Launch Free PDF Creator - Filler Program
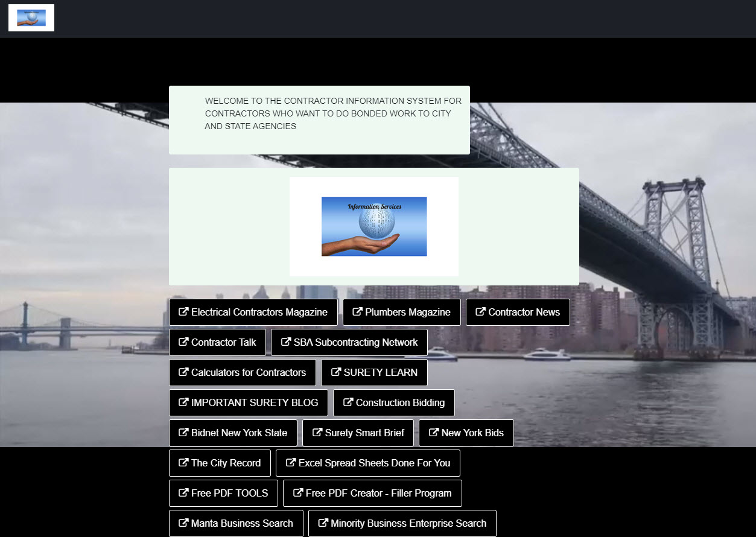Image resolution: width=756 pixels, height=537 pixels. tap(372, 493)
